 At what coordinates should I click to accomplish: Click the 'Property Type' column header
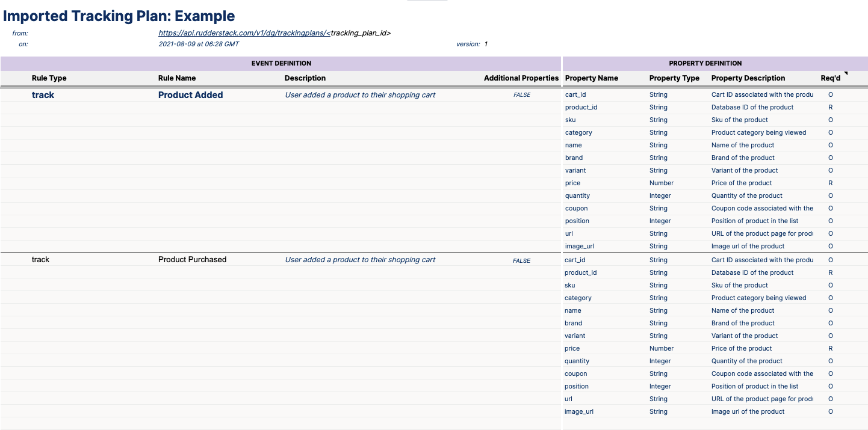[674, 78]
